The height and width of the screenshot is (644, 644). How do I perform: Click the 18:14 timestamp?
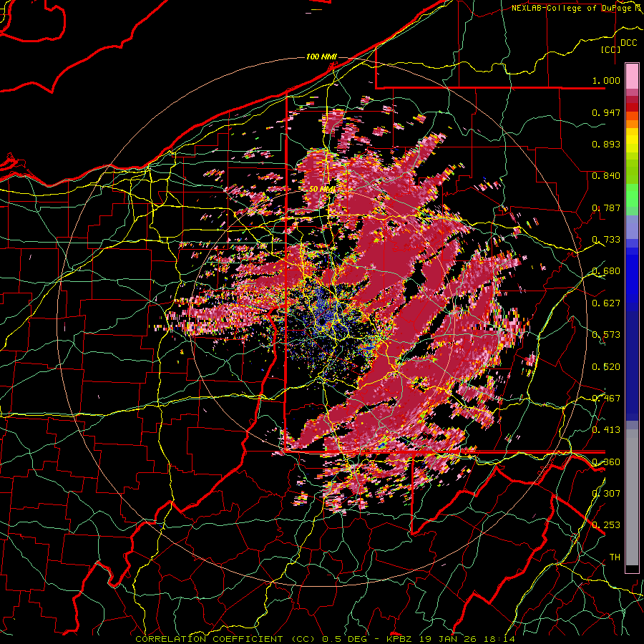[499, 639]
